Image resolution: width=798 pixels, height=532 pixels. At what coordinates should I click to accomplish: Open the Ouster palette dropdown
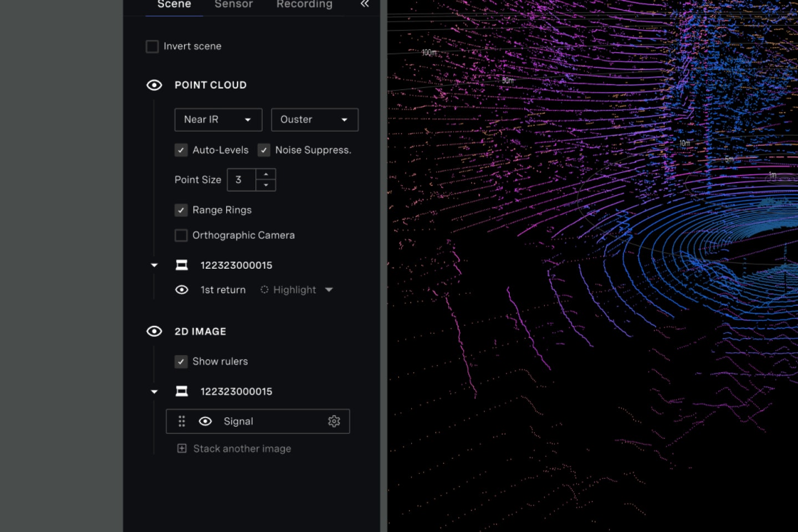coord(314,120)
